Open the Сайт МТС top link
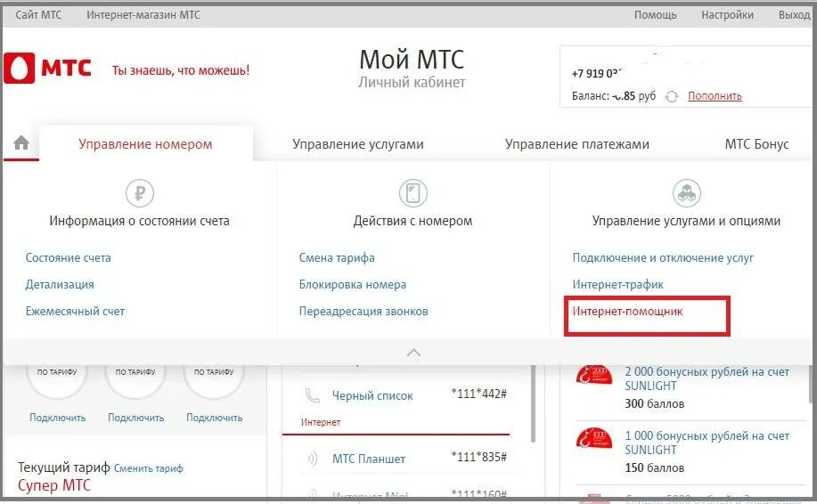817x504 pixels. [x=38, y=14]
